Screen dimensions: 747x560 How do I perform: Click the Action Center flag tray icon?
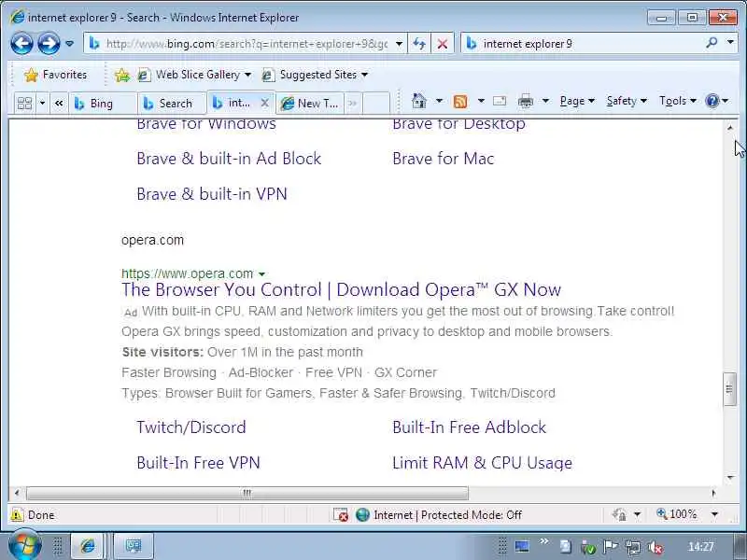[x=610, y=547]
